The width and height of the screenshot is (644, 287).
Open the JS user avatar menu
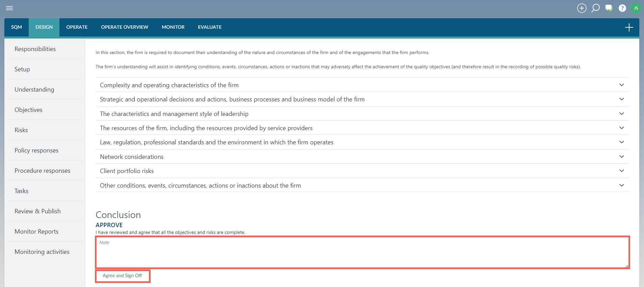coord(636,8)
